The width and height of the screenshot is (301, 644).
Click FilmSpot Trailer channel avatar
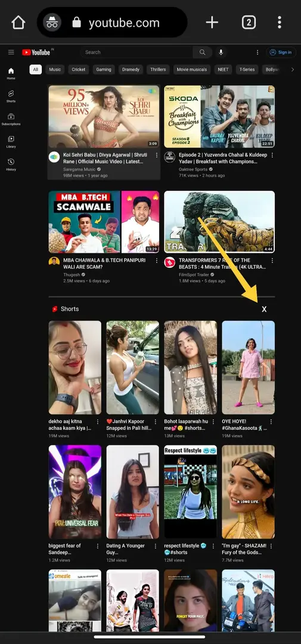point(170,262)
